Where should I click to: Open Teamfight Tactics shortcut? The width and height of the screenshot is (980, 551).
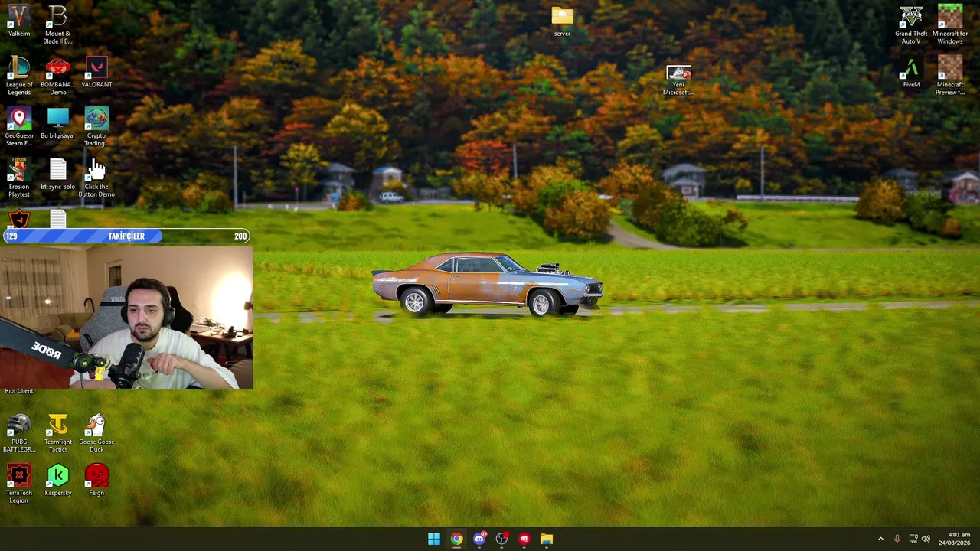point(57,432)
